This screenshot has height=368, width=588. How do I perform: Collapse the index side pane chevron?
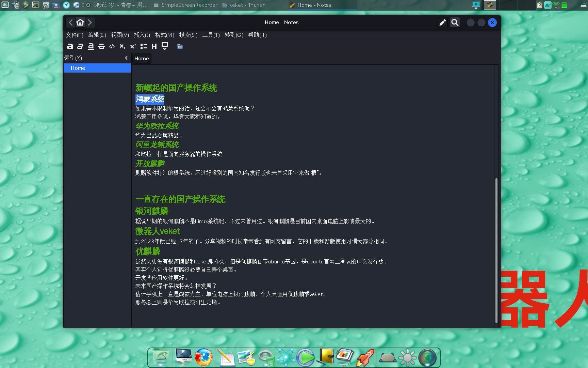click(126, 58)
